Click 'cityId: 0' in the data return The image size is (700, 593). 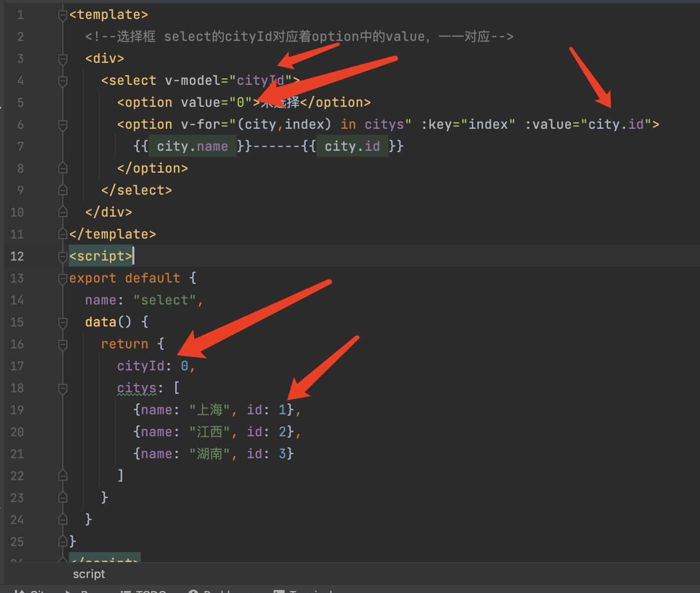[x=152, y=366]
